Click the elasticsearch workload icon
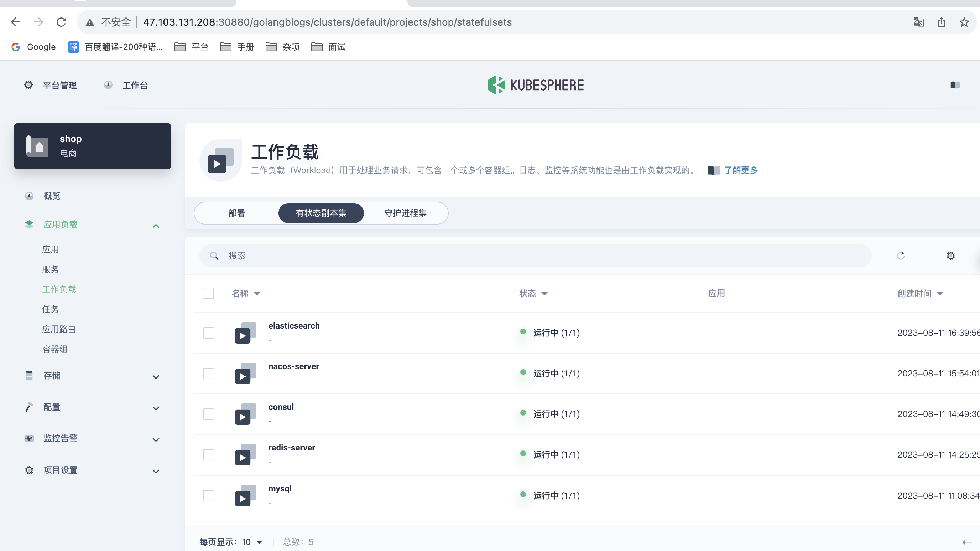The width and height of the screenshot is (980, 551). pos(245,333)
